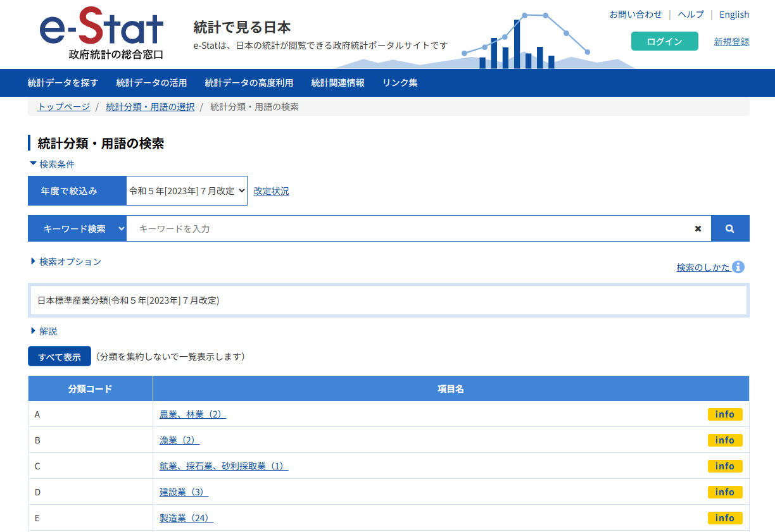Open the 検索のしかた link
Screen dimensions: 775x532
coord(703,268)
